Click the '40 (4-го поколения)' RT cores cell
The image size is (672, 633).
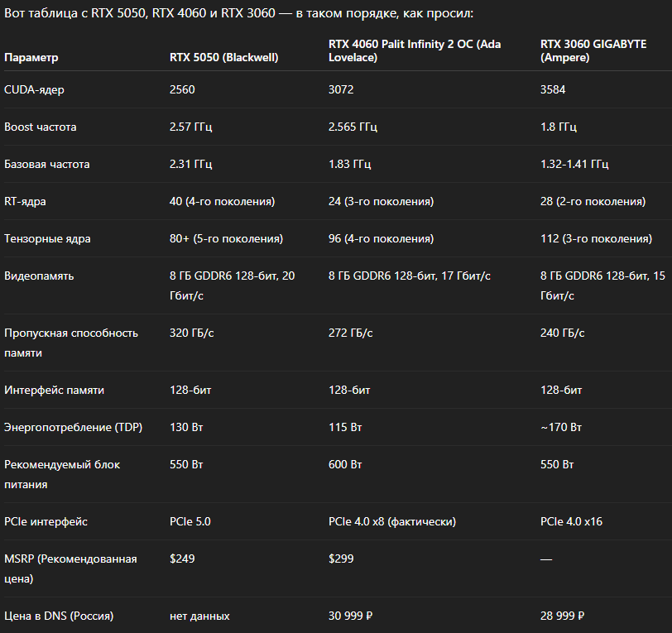pos(222,201)
